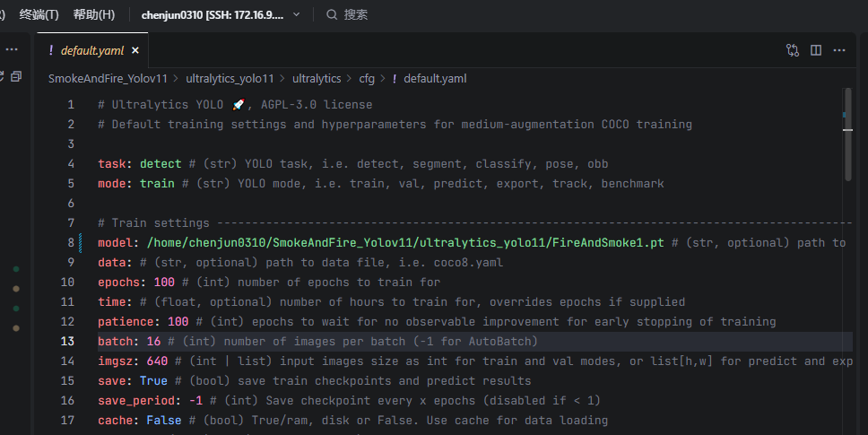This screenshot has width=868, height=435.
Task: Select SmokeAndFire_Yolov11 breadcrumb
Action: tap(108, 79)
